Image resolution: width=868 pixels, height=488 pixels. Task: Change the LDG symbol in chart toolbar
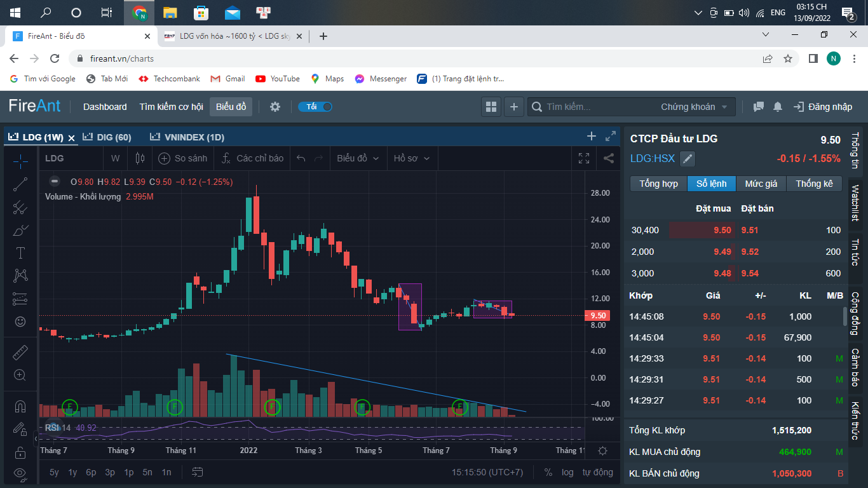click(x=55, y=158)
